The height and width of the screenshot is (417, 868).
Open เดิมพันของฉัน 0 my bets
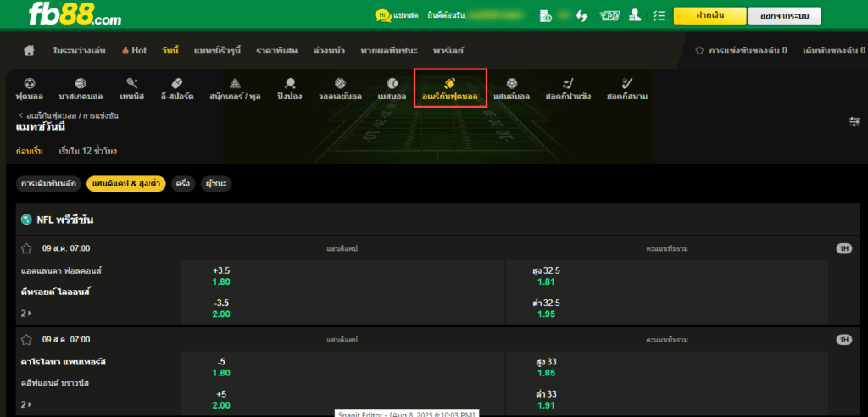click(x=834, y=50)
